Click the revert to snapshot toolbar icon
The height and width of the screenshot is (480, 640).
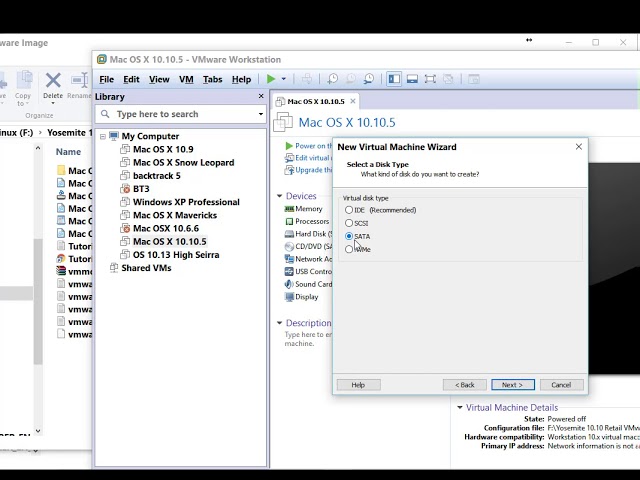point(351,79)
